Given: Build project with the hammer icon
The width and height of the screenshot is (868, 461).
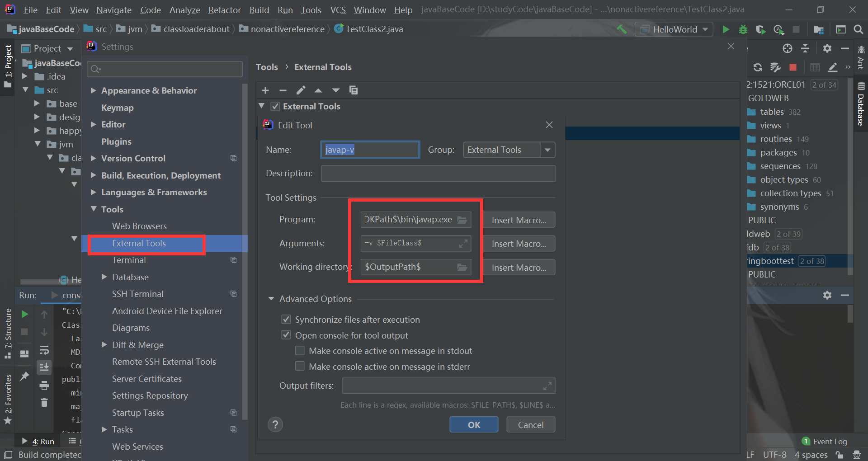Looking at the screenshot, I should click(x=622, y=29).
